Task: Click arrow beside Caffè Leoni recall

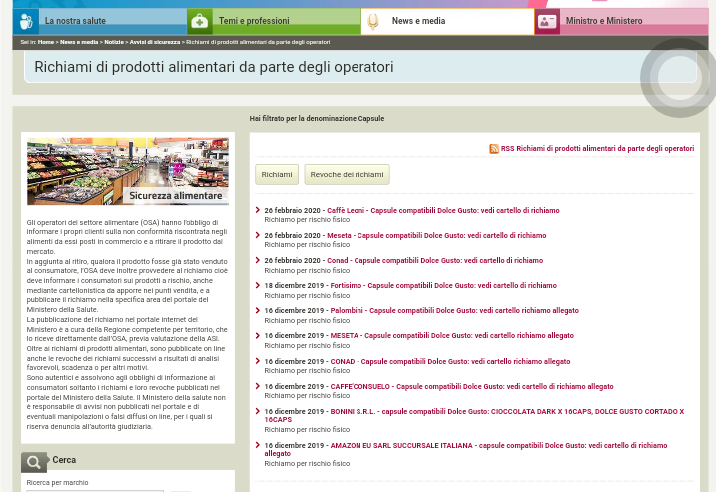Action: point(258,210)
